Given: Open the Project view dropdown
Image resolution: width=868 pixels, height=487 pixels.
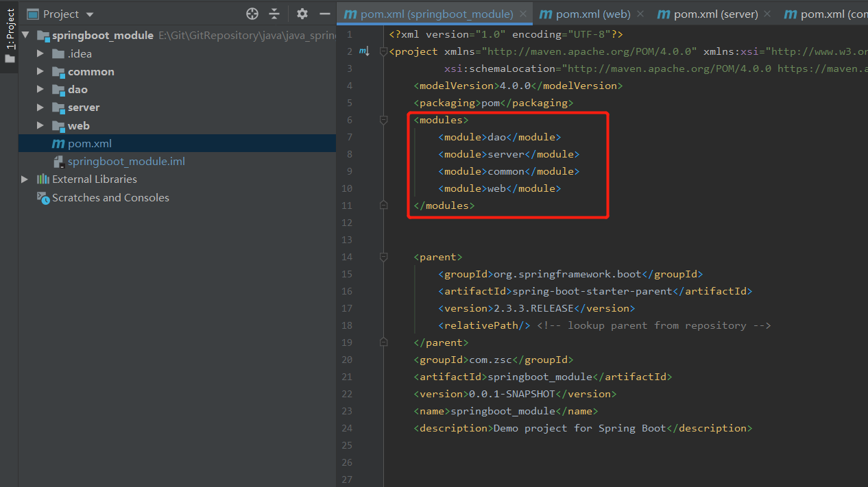Looking at the screenshot, I should 90,14.
